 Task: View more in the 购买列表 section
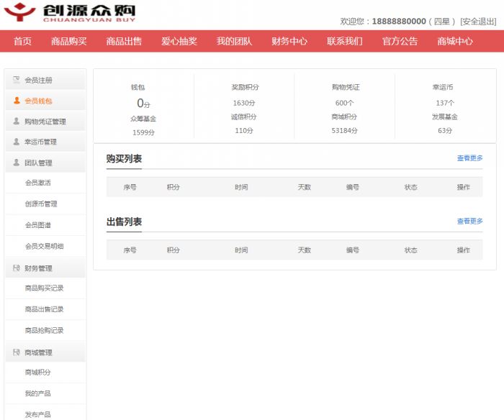pos(469,158)
